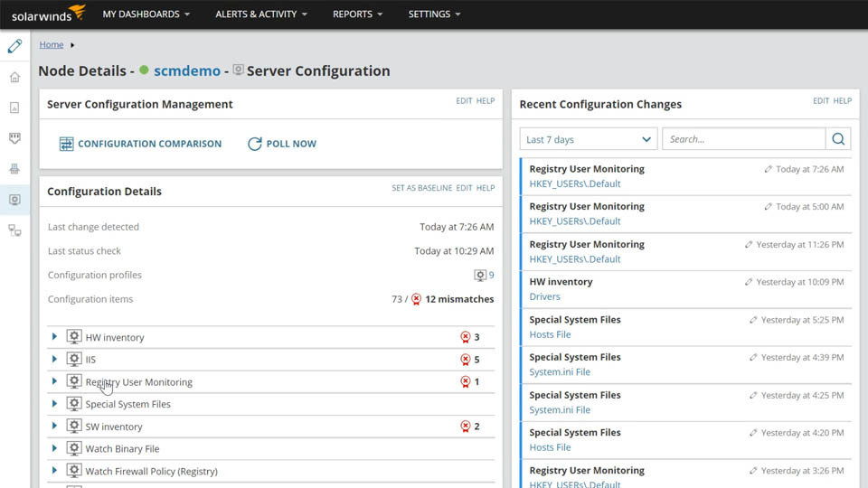
Task: Expand the Special System Files row
Action: (54, 404)
